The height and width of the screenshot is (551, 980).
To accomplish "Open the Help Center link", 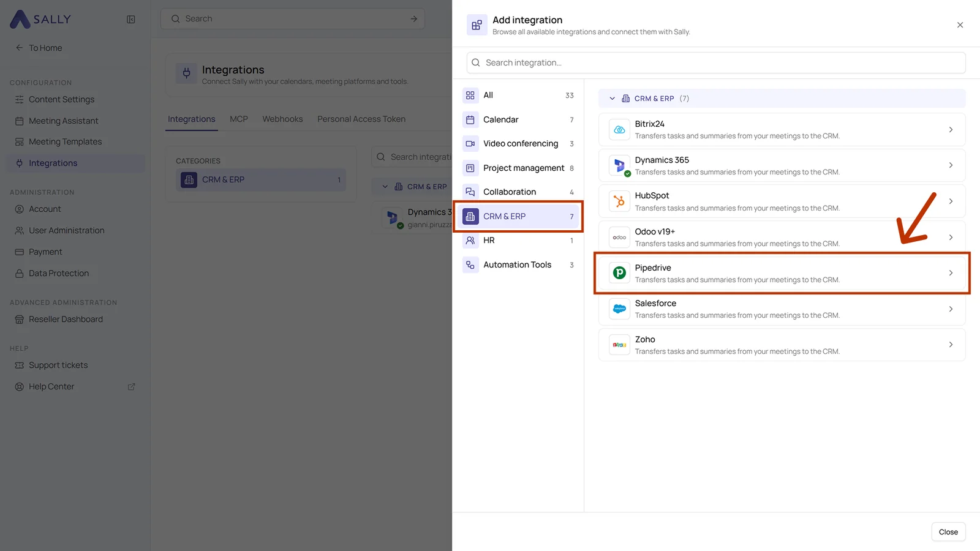I will (x=51, y=386).
